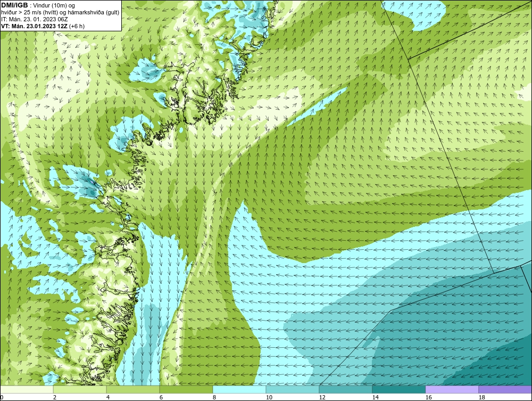Click the VT: Mán. 23.01.2023 12Z line
Image resolution: width=532 pixels, height=401 pixels.
43,26
